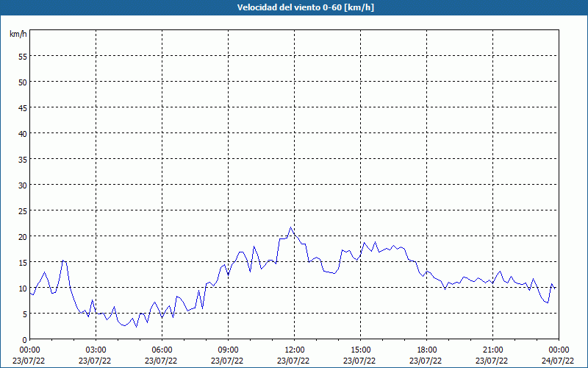588x368 pixels.
Task: Click the wind speed spike near 01:30
Action: [63, 260]
